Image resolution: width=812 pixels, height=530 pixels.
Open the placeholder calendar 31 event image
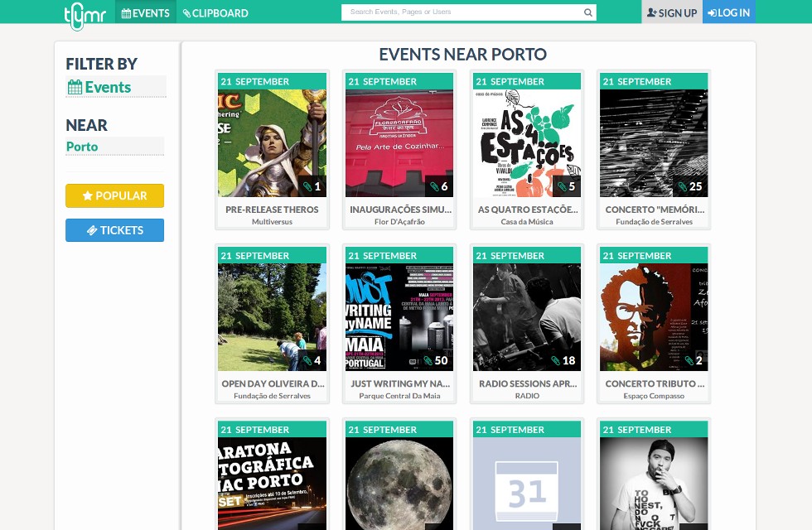point(527,484)
